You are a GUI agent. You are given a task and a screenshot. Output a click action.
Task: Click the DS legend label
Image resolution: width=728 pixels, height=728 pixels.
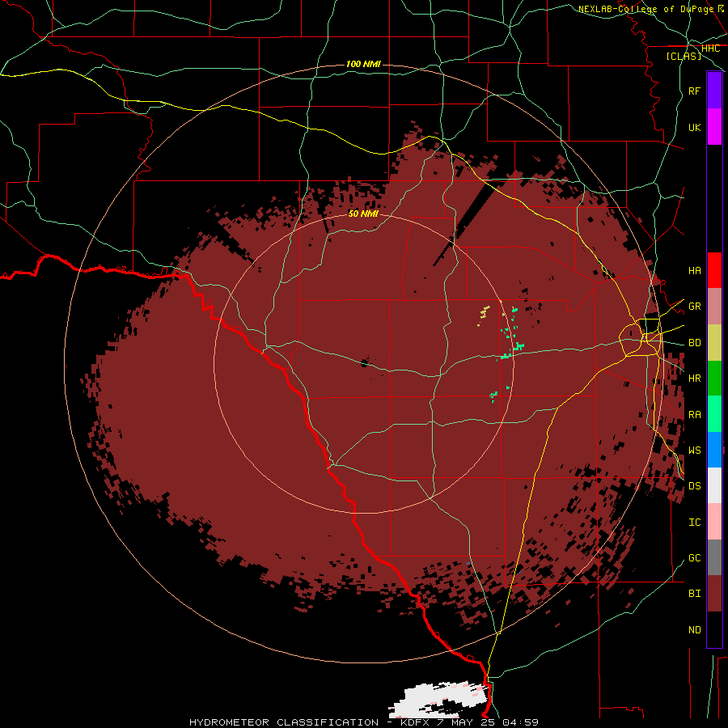click(x=694, y=486)
